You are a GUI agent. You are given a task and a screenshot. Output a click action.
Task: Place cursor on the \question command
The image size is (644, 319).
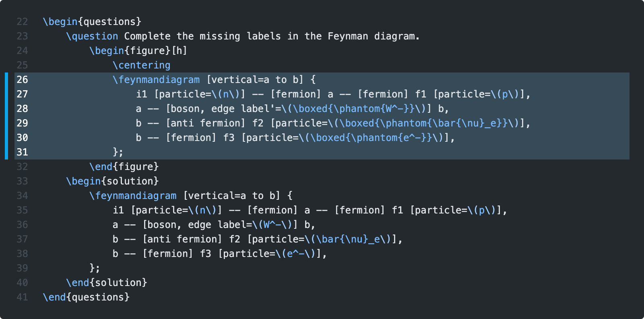click(x=92, y=36)
